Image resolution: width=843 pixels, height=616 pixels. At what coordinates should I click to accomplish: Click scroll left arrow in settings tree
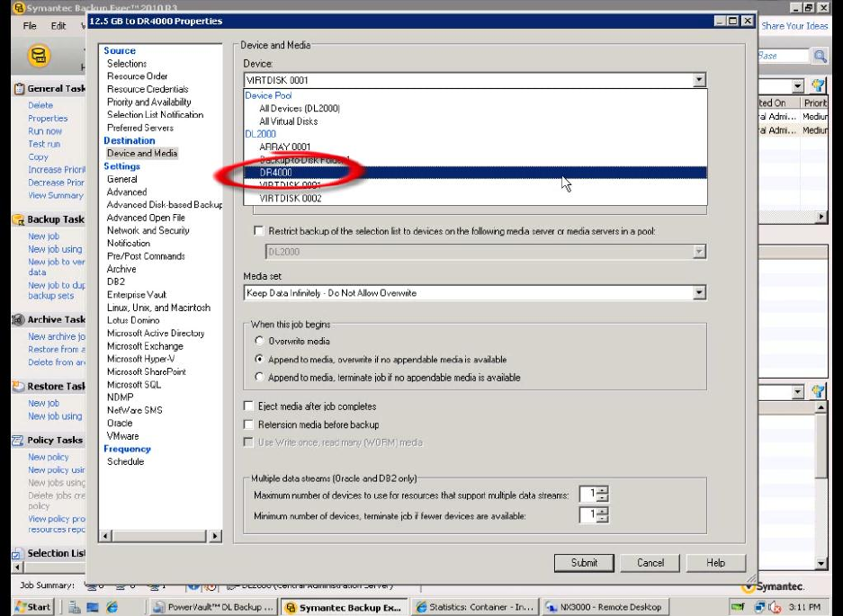tap(106, 536)
